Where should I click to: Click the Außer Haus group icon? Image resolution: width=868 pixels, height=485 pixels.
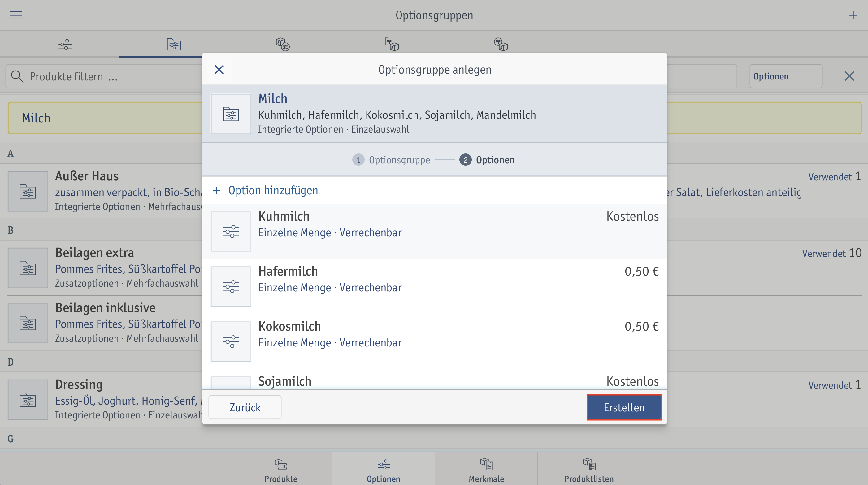(x=28, y=191)
